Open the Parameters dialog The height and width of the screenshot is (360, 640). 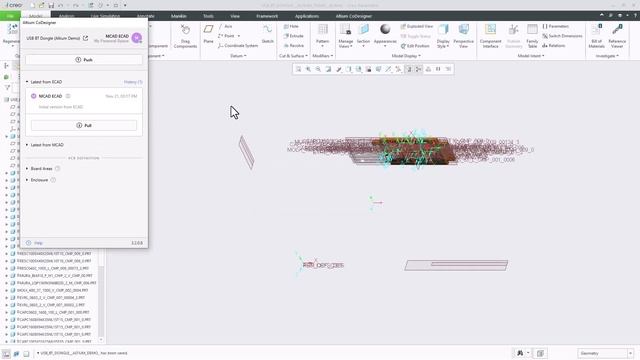point(556,26)
